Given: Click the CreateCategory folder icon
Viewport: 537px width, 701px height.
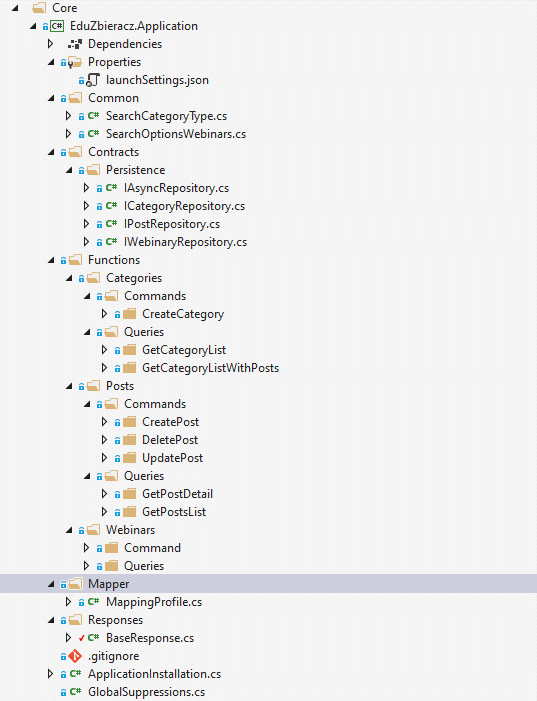Looking at the screenshot, I should click(x=129, y=314).
